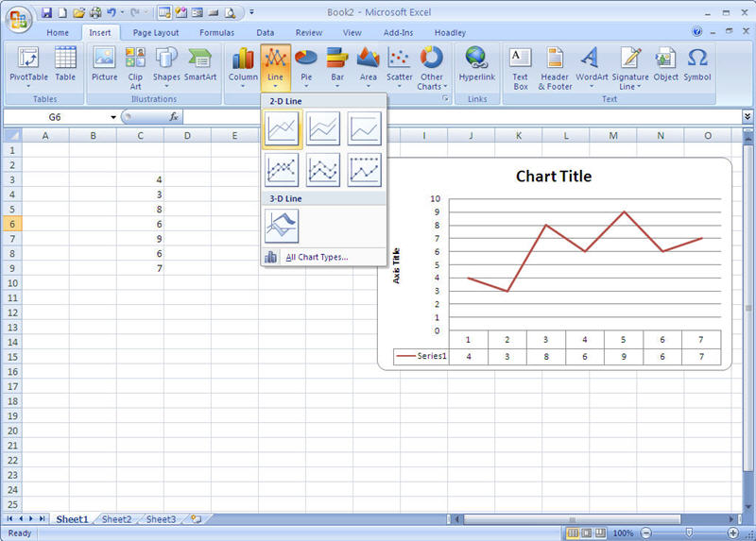Open the Pie chart dropdown
The width and height of the screenshot is (756, 541).
306,67
